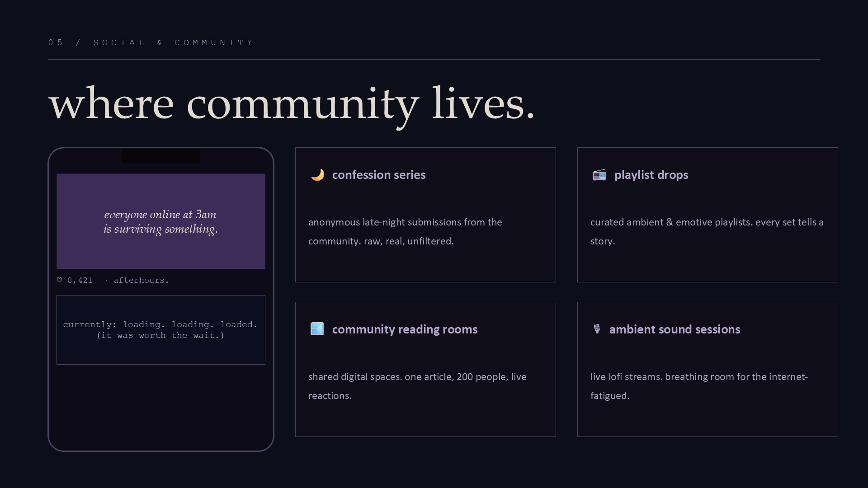Click the "live lofi streams" description text
The image size is (868, 488).
(x=699, y=386)
